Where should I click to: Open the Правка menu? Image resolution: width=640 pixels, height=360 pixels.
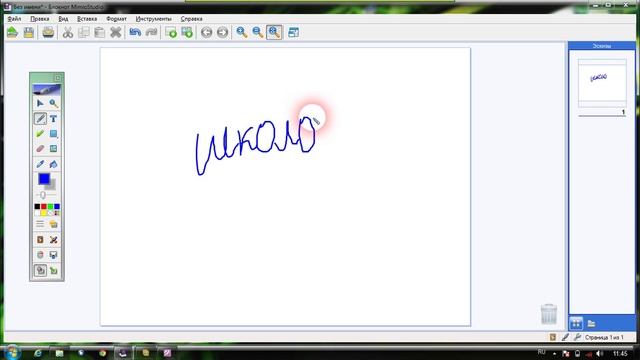[40, 19]
